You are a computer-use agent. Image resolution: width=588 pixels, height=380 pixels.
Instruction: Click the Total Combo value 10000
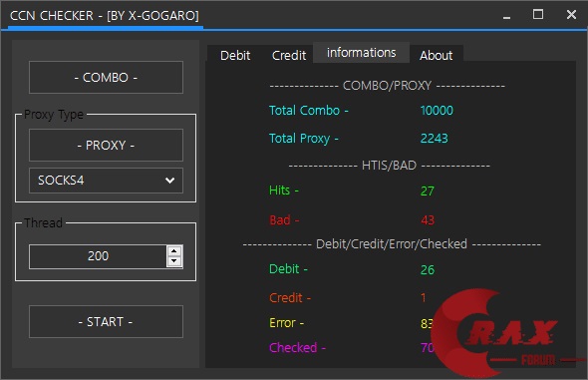(437, 111)
